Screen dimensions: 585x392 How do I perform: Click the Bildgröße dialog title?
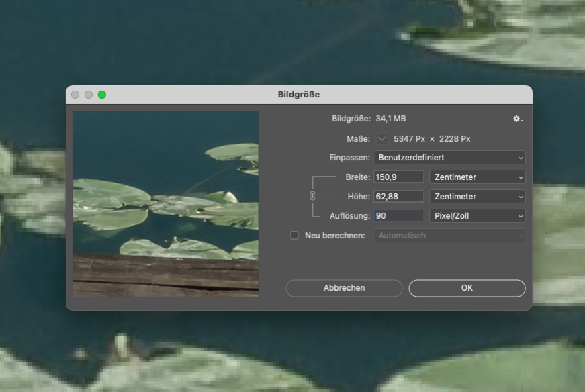click(x=299, y=95)
